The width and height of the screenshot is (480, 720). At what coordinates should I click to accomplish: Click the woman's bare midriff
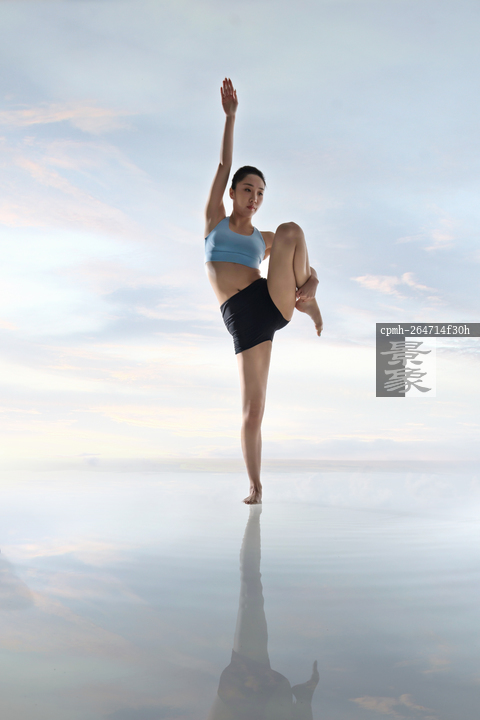[x=234, y=280]
